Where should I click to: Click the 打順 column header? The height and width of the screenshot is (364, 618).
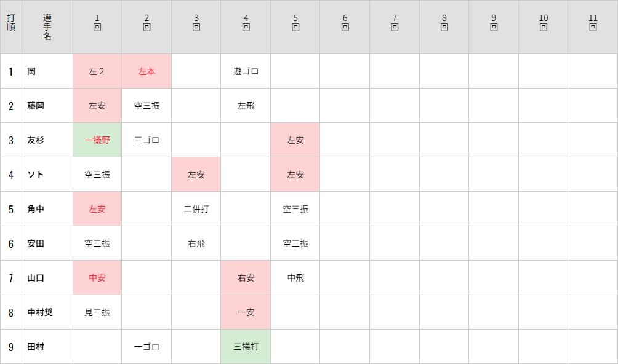tap(11, 22)
